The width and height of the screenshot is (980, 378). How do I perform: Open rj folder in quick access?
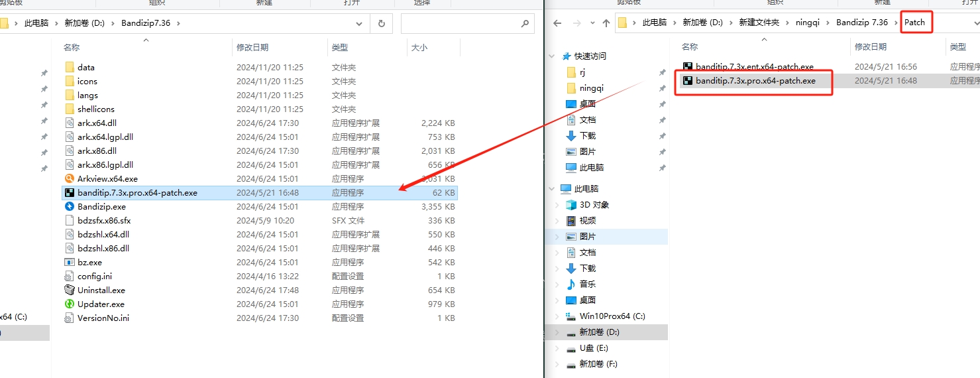(582, 72)
